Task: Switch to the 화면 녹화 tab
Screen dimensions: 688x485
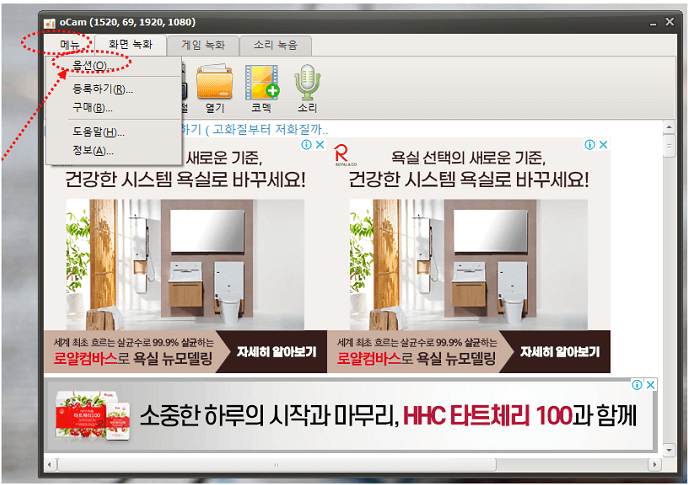Action: [130, 45]
